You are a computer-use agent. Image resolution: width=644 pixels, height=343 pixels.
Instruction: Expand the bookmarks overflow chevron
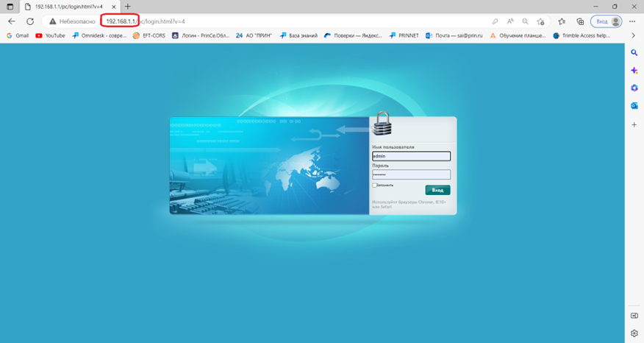(x=633, y=36)
